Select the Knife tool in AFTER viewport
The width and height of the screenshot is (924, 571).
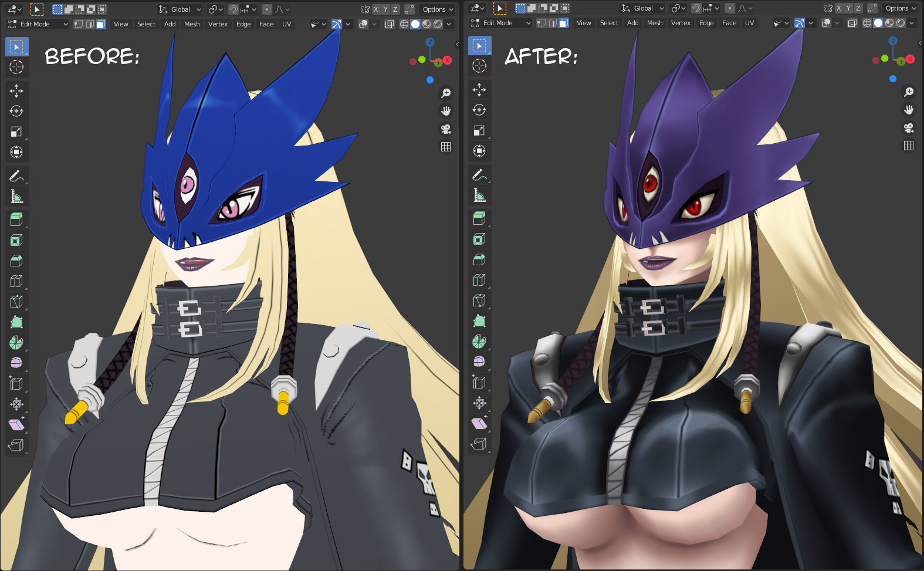[479, 300]
